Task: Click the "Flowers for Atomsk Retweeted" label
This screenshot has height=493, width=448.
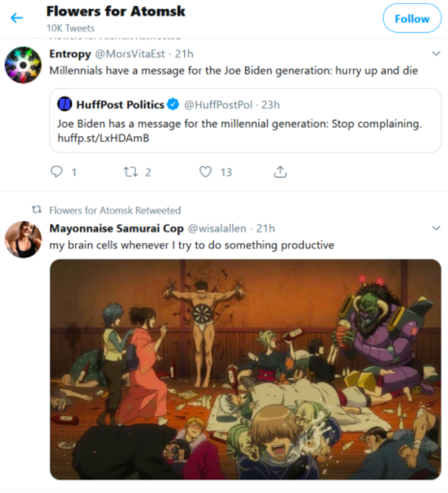Action: pos(114,210)
